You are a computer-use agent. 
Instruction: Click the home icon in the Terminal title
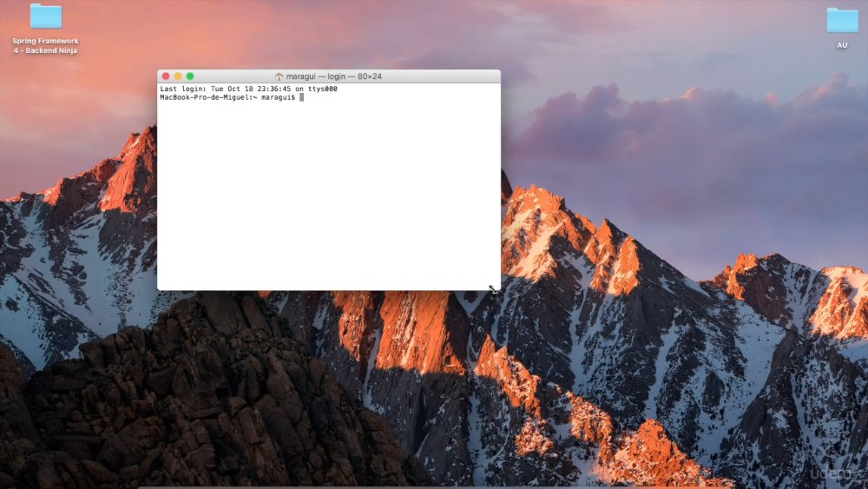[x=279, y=76]
